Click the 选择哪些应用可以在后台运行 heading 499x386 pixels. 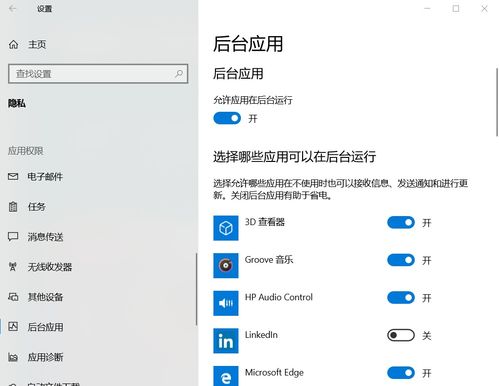(295, 156)
